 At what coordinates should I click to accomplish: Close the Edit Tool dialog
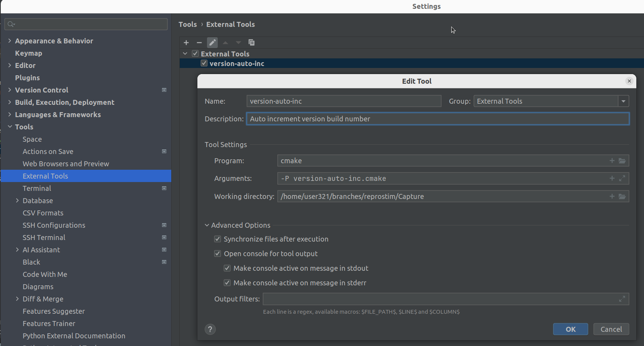(629, 81)
